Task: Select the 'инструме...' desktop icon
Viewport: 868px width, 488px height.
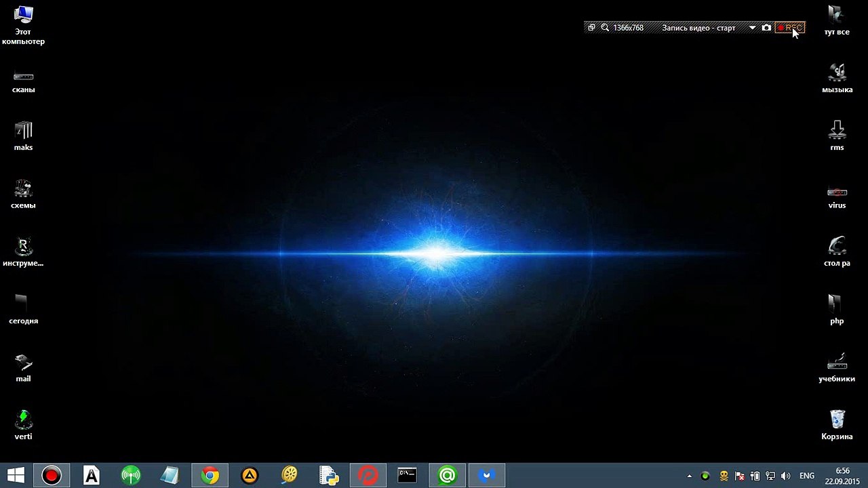Action: tap(24, 252)
